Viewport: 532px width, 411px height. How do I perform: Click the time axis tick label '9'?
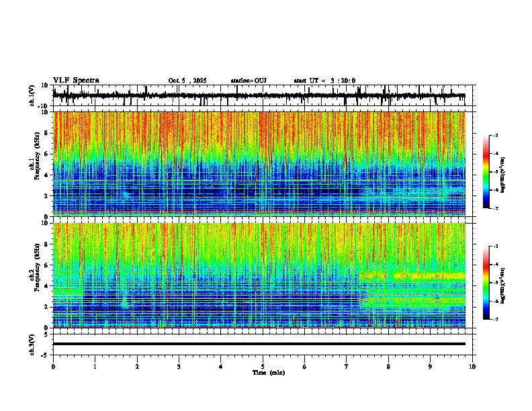(x=430, y=367)
